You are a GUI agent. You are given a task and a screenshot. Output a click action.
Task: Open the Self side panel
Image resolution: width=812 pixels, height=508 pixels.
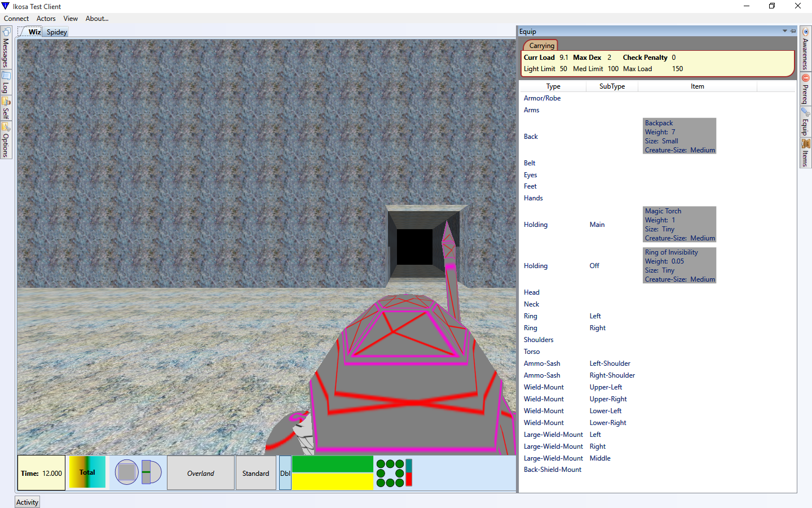pos(6,108)
